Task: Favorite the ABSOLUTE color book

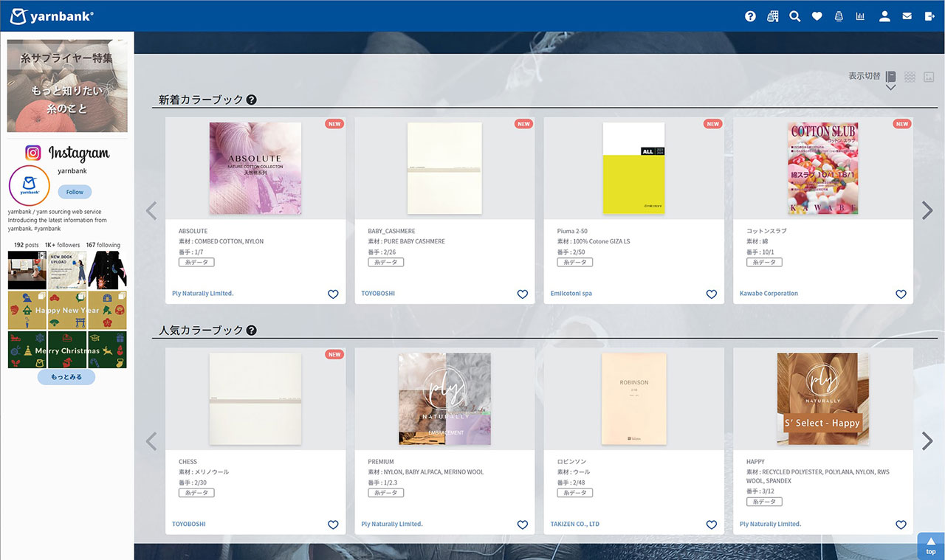Action: pyautogui.click(x=333, y=294)
